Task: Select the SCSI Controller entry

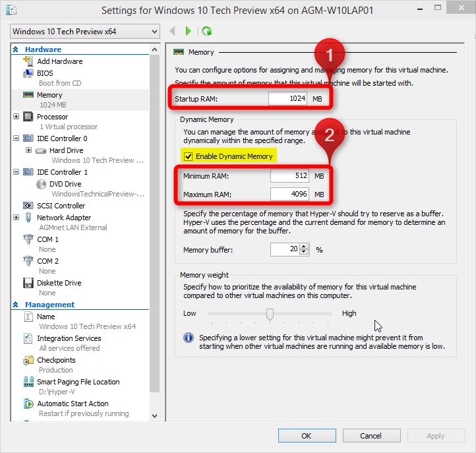Action: click(x=61, y=206)
